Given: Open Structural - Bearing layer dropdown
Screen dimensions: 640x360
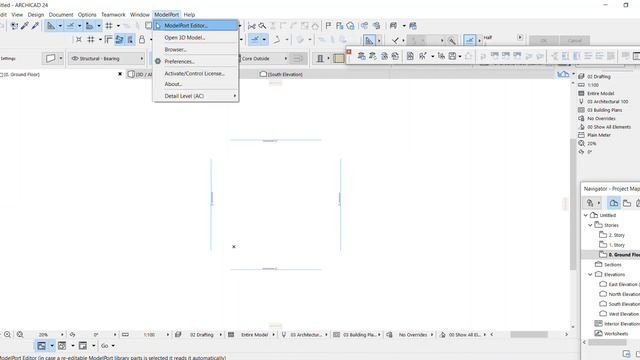Looking at the screenshot, I should click(107, 58).
